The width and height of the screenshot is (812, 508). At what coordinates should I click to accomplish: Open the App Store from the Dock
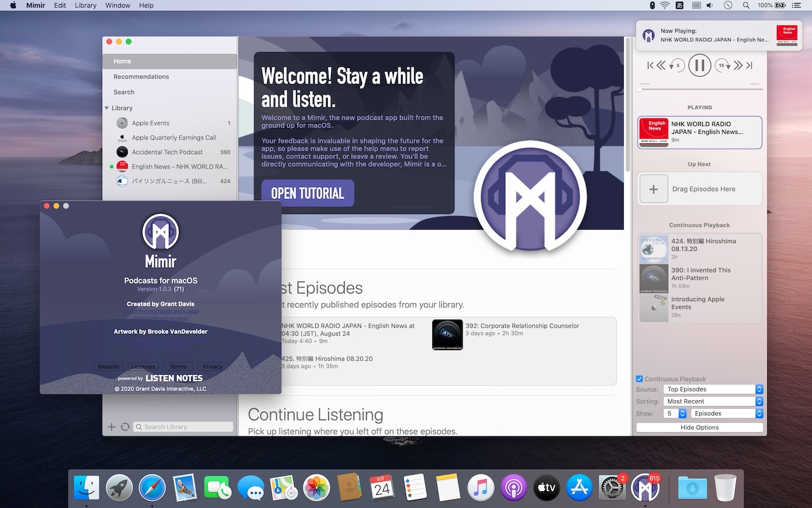(579, 488)
